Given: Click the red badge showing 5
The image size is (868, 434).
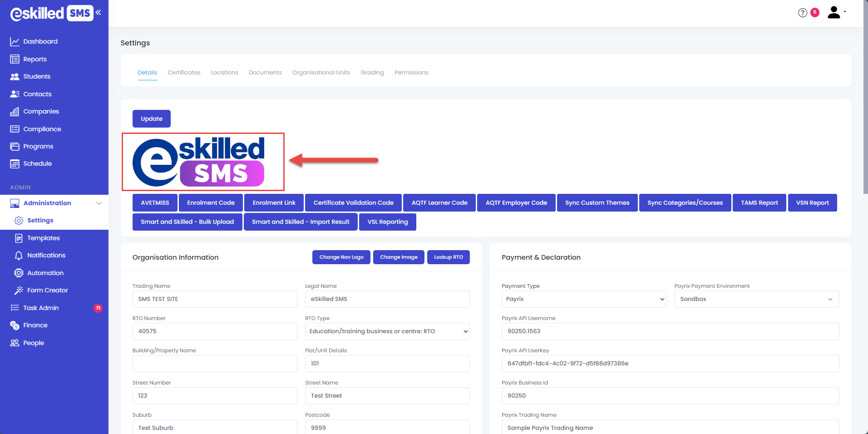Looking at the screenshot, I should coord(815,12).
